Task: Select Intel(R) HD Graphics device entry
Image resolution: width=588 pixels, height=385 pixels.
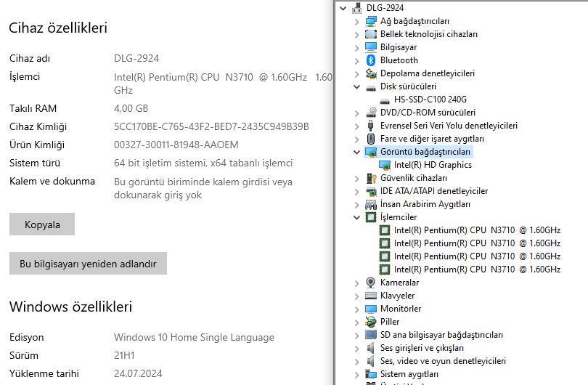Action: [x=433, y=165]
